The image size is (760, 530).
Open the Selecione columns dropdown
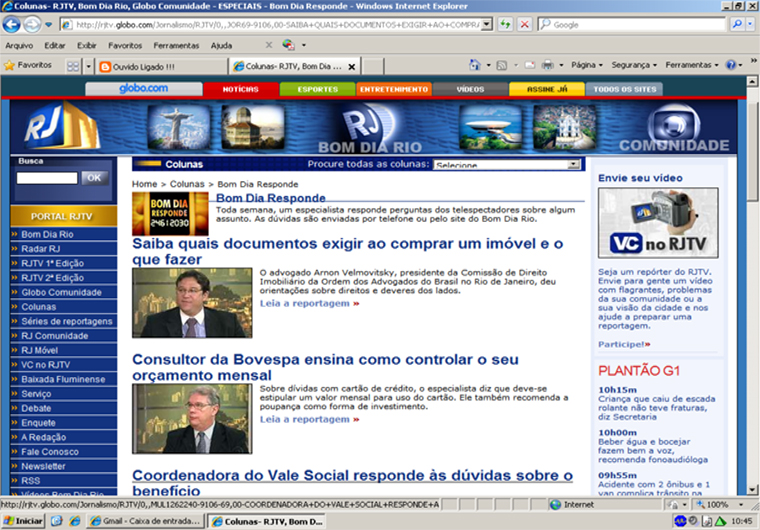[x=507, y=164]
